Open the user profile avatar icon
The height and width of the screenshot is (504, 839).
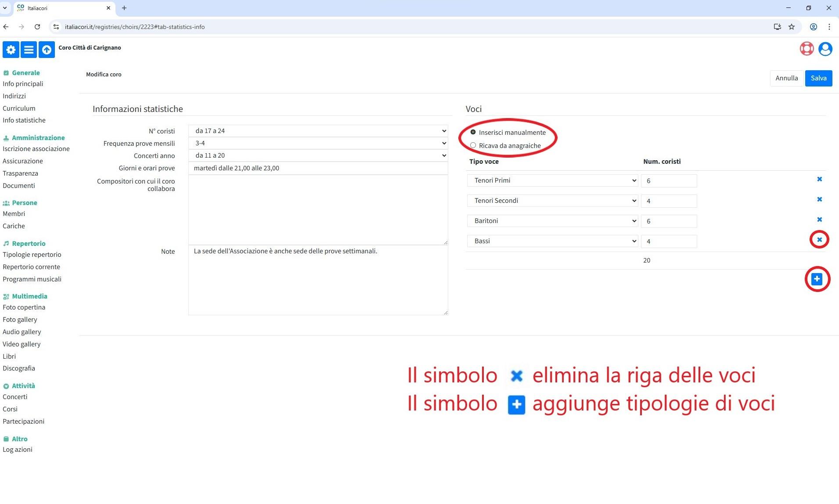(x=825, y=49)
